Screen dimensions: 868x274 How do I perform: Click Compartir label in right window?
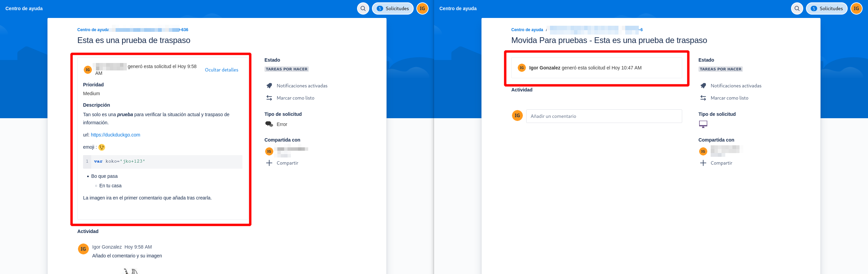coord(722,163)
